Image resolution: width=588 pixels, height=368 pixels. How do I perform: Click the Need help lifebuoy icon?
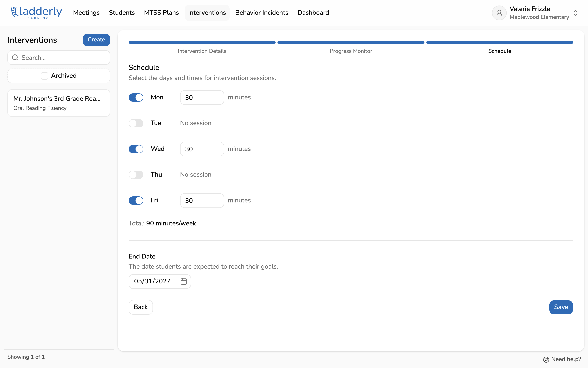pos(546,359)
